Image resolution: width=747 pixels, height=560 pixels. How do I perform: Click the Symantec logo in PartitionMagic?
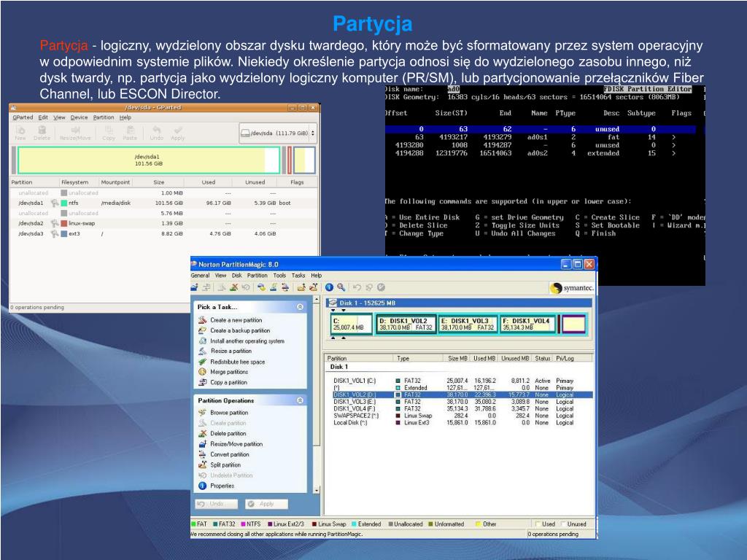click(572, 287)
